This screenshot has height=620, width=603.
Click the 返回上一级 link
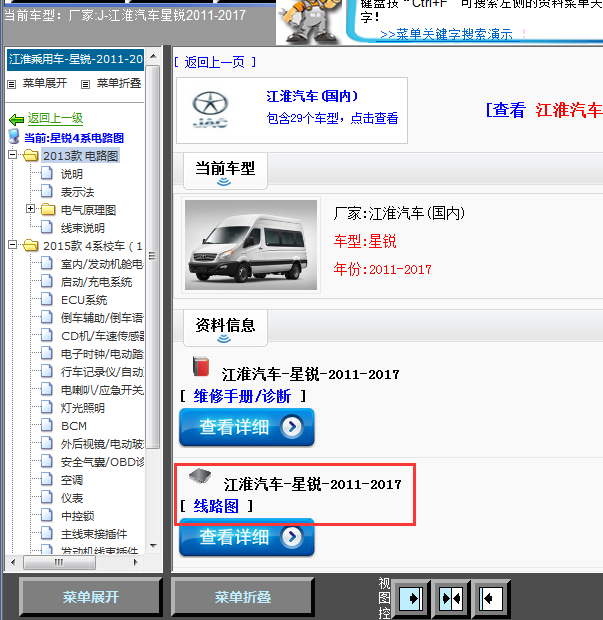point(55,118)
